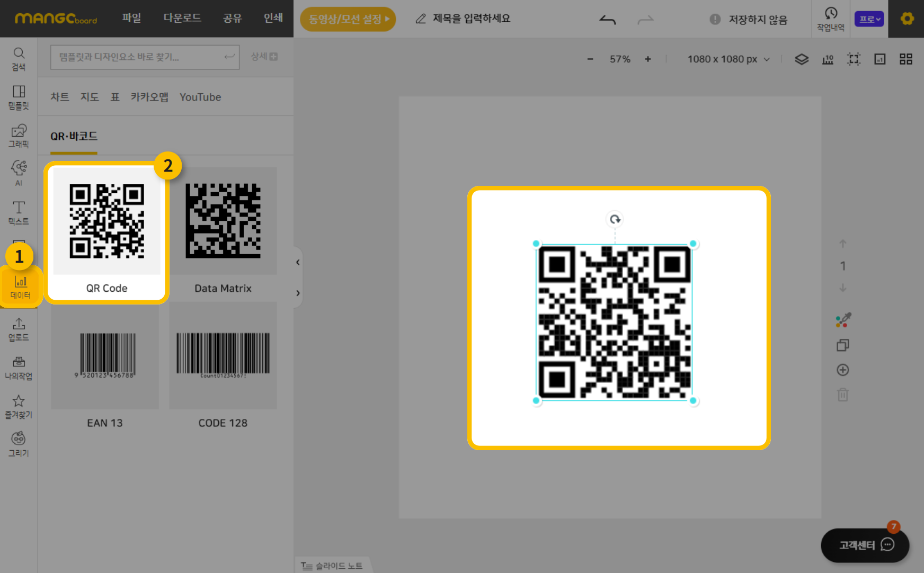Expand the side panel with right chevron
The width and height of the screenshot is (924, 573).
pyautogui.click(x=298, y=293)
